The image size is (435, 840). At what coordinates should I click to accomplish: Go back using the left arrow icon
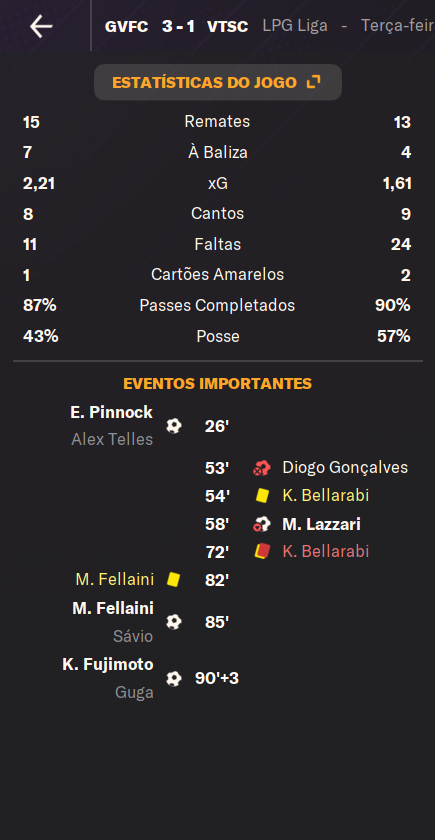click(x=41, y=26)
